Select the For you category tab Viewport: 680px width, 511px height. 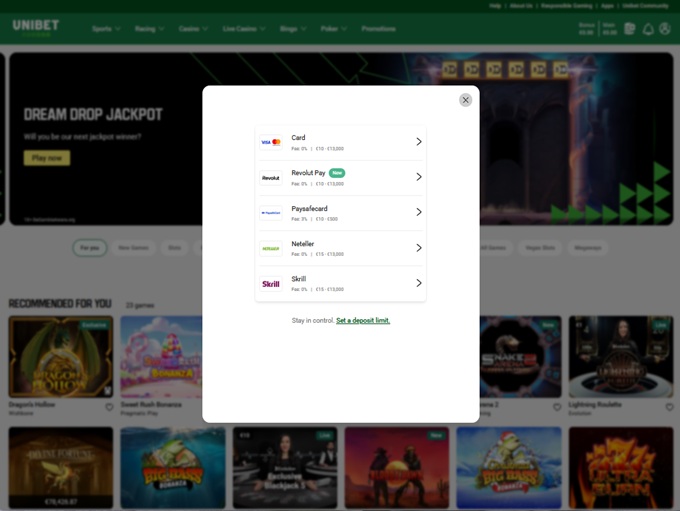click(90, 247)
